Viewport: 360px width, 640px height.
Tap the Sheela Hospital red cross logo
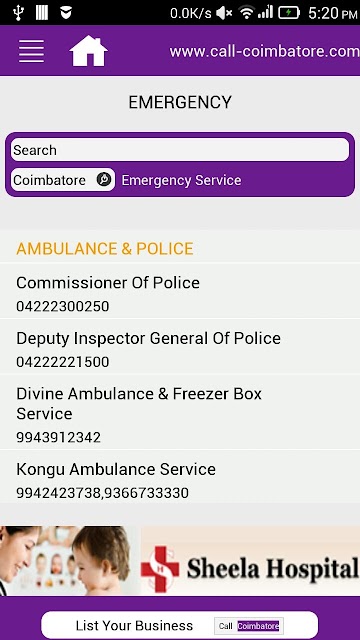[160, 569]
